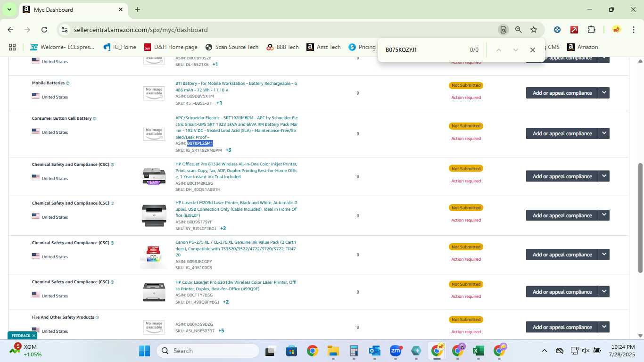This screenshot has height=362, width=644.
Task: Click the page vertical scrollbar
Action: point(640,218)
